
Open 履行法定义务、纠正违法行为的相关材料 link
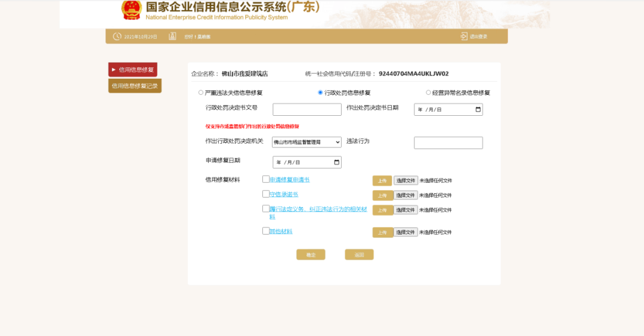click(318, 212)
